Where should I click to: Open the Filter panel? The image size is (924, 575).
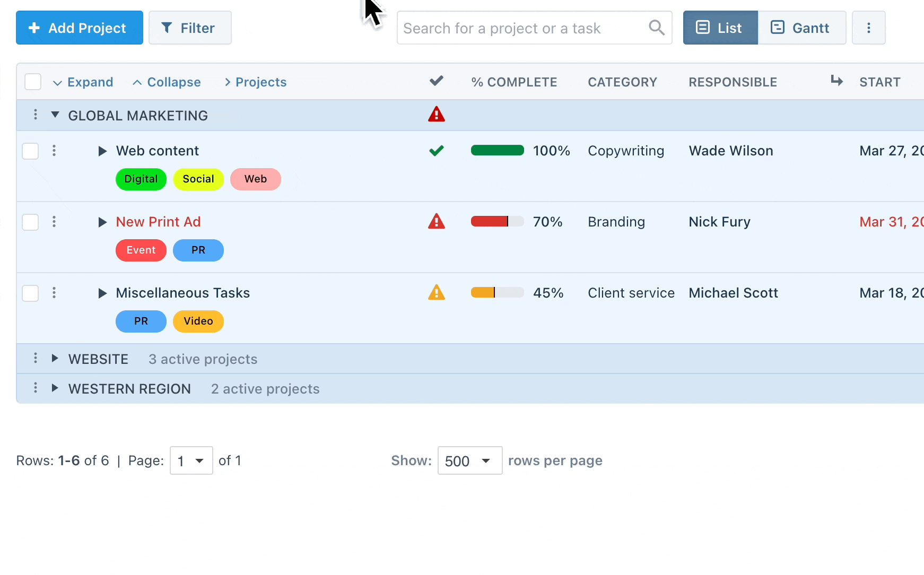click(x=190, y=28)
